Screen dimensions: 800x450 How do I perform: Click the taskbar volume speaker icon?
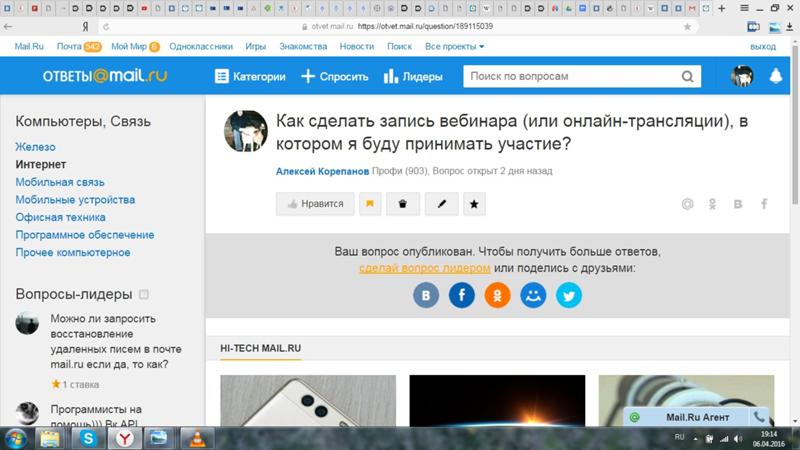point(738,439)
